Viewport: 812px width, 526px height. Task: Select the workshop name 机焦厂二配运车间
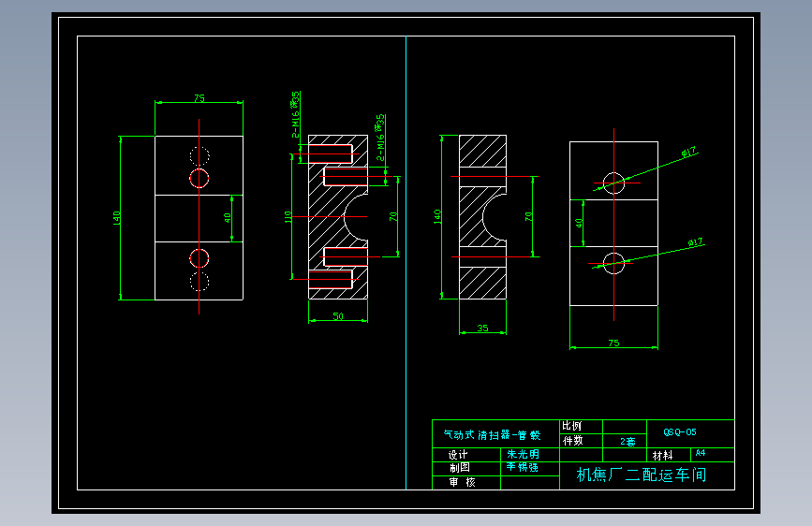[x=642, y=475]
